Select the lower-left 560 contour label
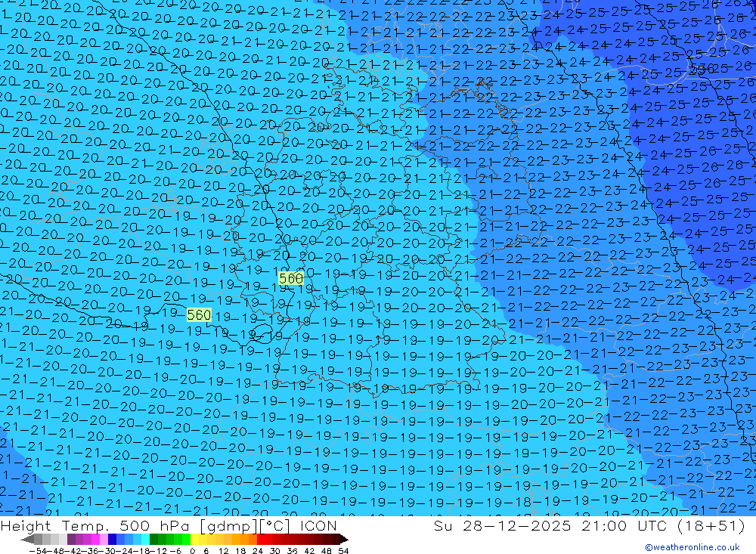756x554 pixels. [199, 315]
